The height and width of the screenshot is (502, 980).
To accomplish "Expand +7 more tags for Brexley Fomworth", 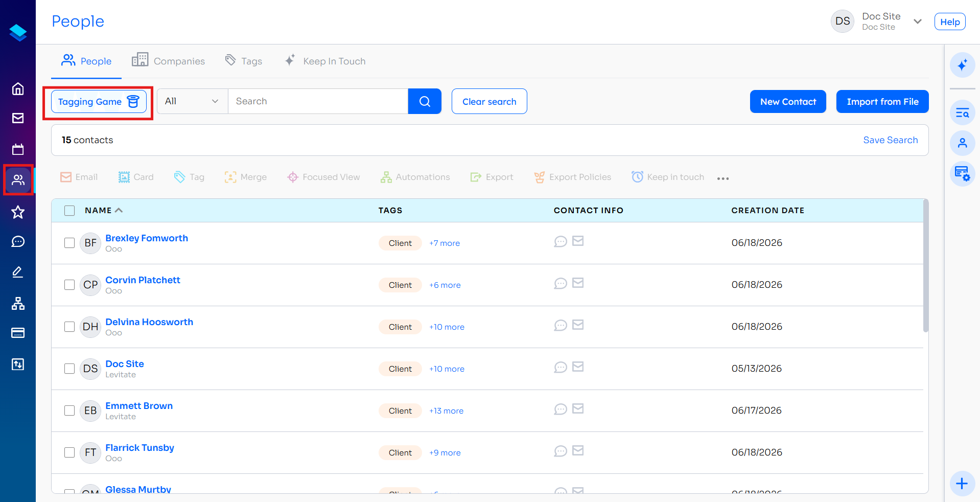I will point(445,243).
